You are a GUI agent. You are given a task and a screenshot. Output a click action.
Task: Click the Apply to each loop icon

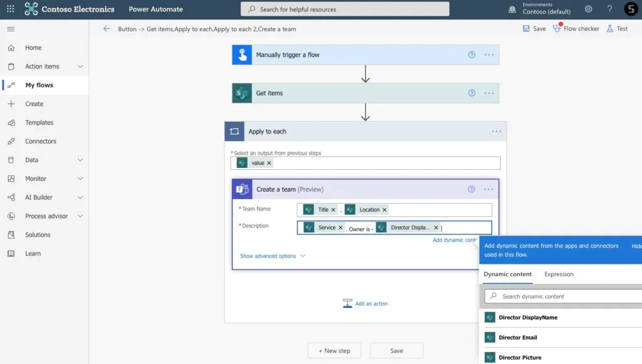pyautogui.click(x=234, y=132)
